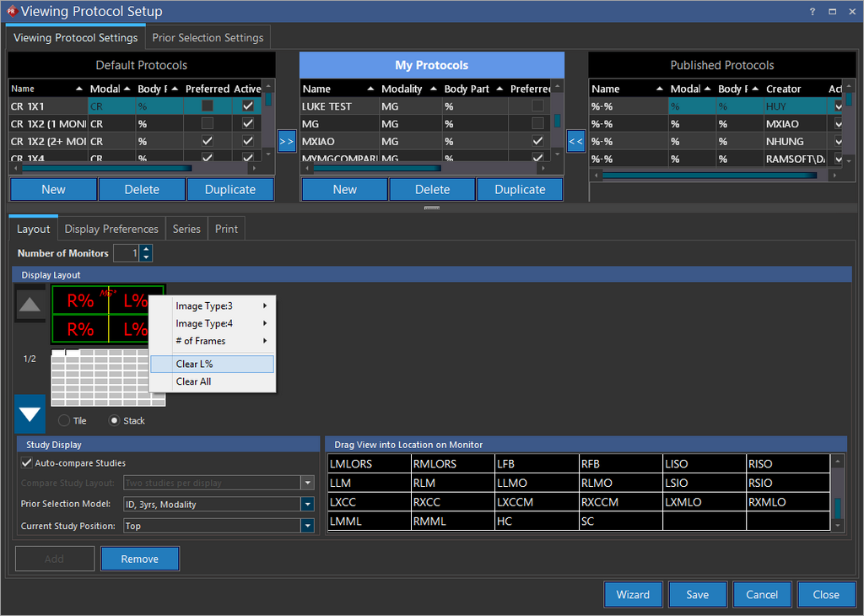Screen dimensions: 864x616
Task: Click the Wizard button
Action: (633, 594)
